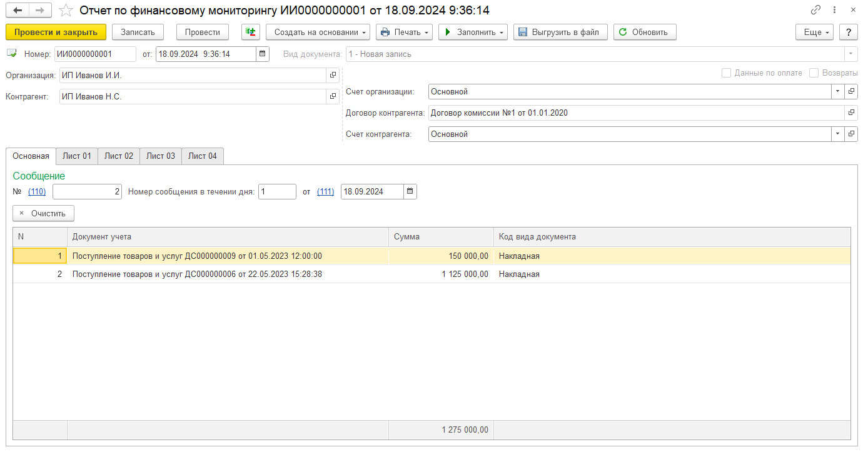Switch to the Лист 03 tab
868x452 pixels.
161,156
